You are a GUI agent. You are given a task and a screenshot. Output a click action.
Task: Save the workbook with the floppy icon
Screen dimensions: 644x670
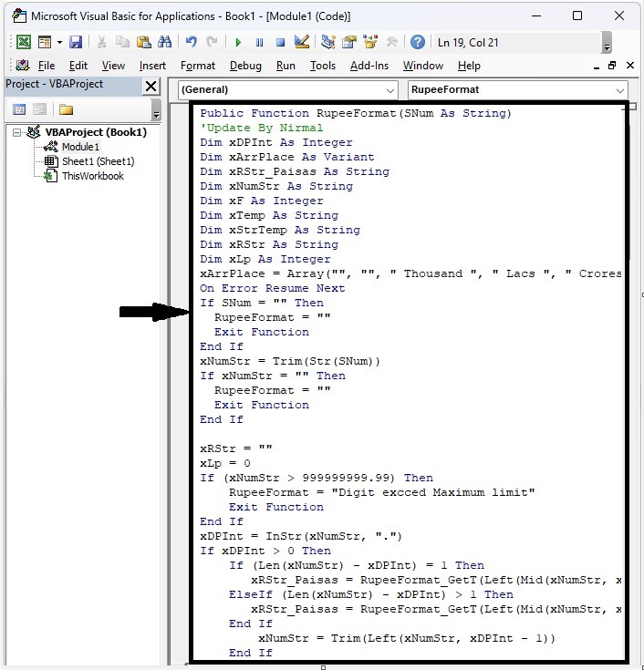pyautogui.click(x=76, y=42)
